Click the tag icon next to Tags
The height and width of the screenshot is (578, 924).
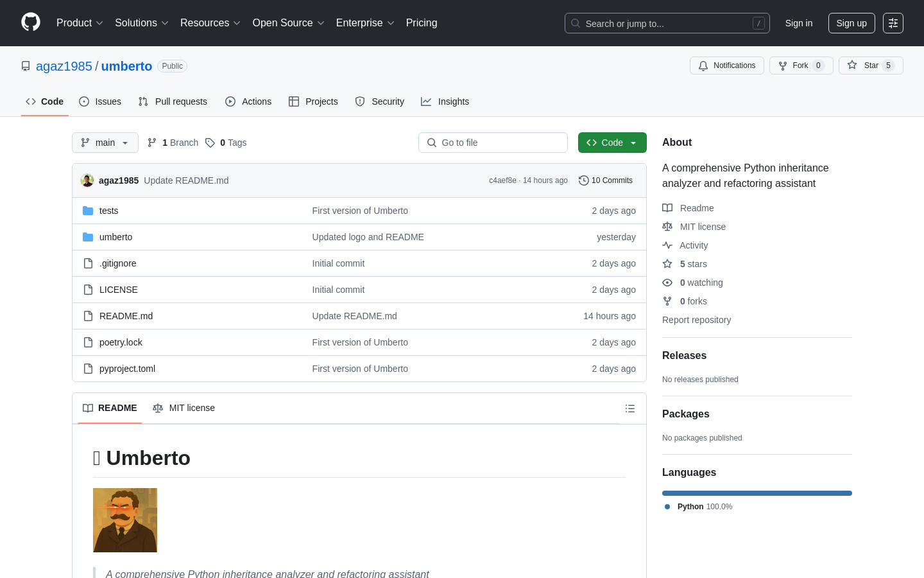[x=210, y=143]
